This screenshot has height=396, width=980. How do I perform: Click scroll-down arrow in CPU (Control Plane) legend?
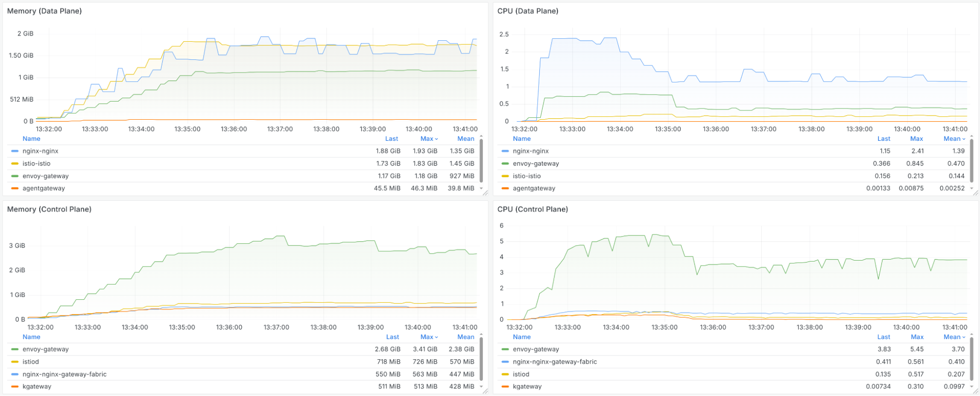pos(972,387)
